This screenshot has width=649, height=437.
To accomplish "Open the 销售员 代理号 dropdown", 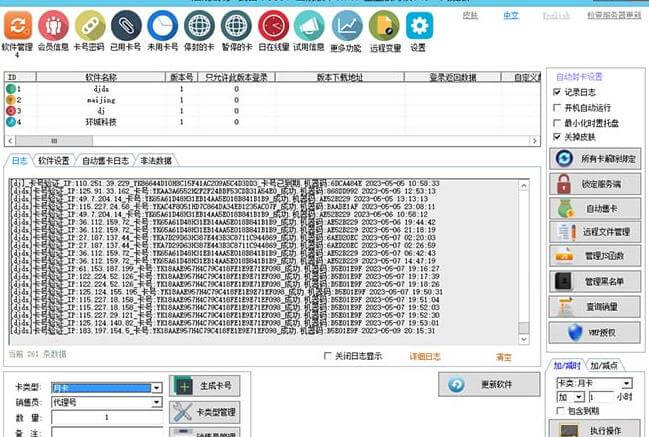I will tap(156, 402).
